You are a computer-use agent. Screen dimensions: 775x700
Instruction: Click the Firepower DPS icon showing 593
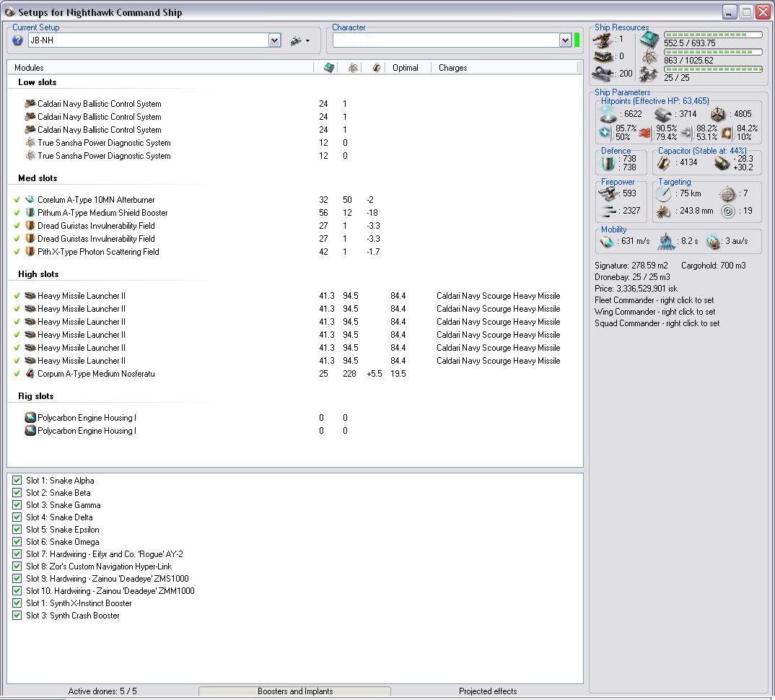[x=607, y=194]
